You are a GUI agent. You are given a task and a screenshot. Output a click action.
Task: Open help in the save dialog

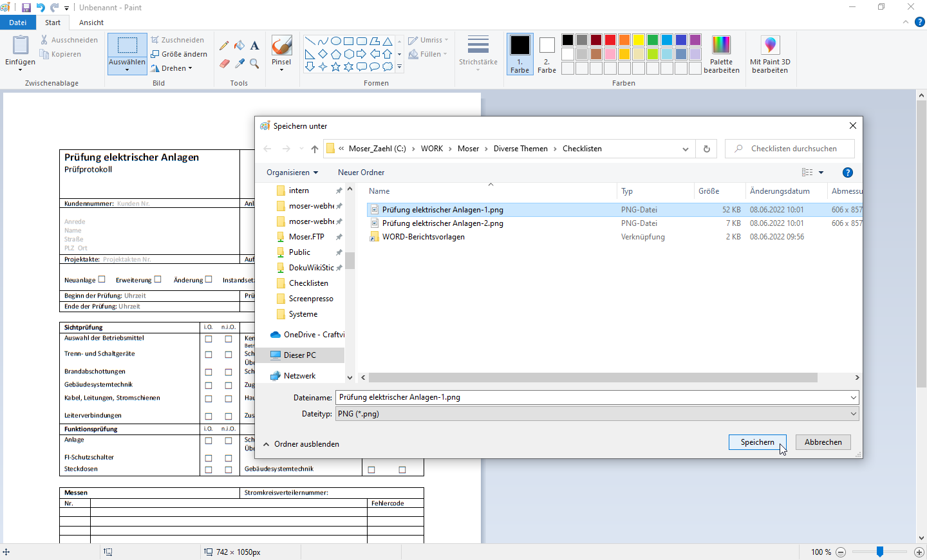(x=848, y=173)
